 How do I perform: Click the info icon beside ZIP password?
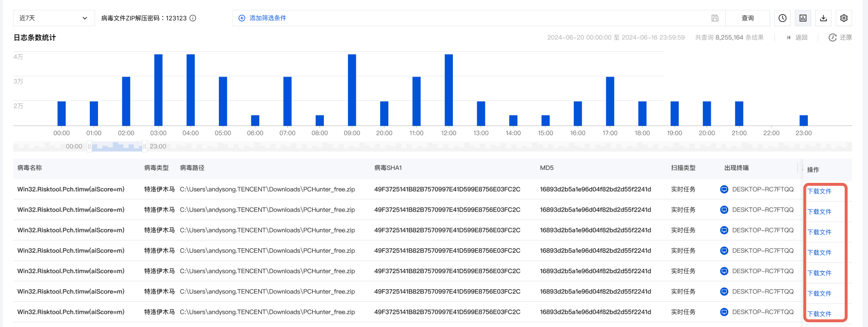tap(193, 18)
